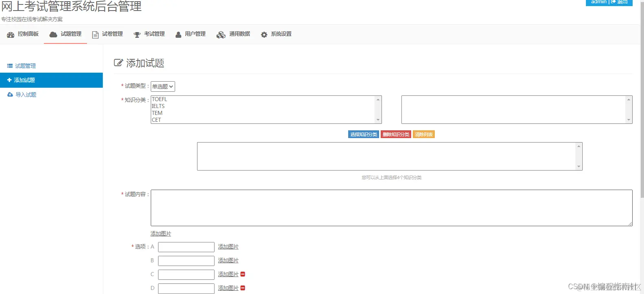This screenshot has width=644, height=294.
Task: Click down arrow of right list box scrollbar
Action: pyautogui.click(x=629, y=120)
